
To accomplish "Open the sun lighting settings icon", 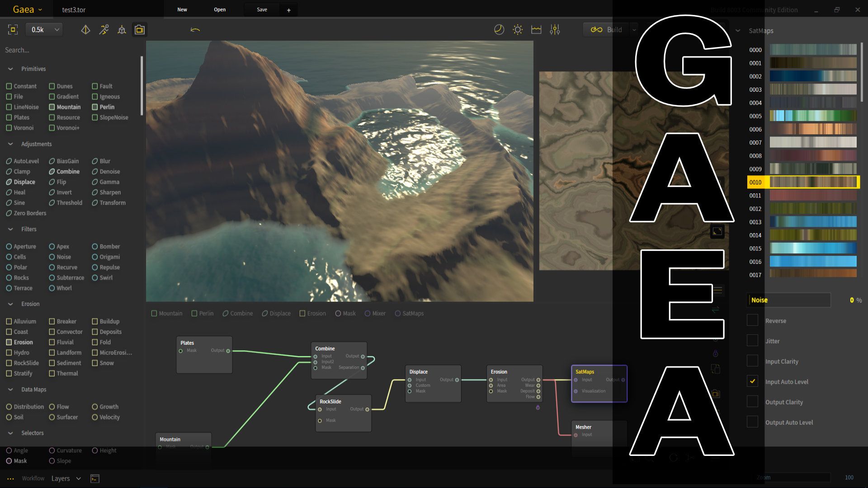I will coord(518,30).
